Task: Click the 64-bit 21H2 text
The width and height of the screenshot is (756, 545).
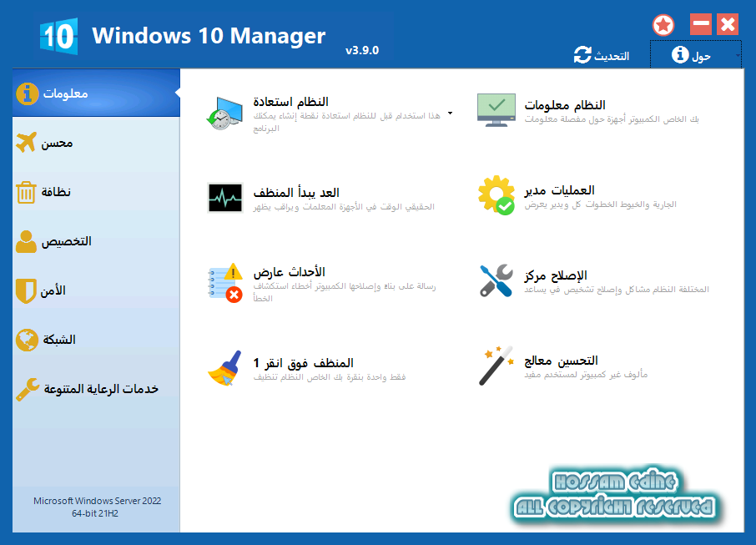Action: (95, 513)
